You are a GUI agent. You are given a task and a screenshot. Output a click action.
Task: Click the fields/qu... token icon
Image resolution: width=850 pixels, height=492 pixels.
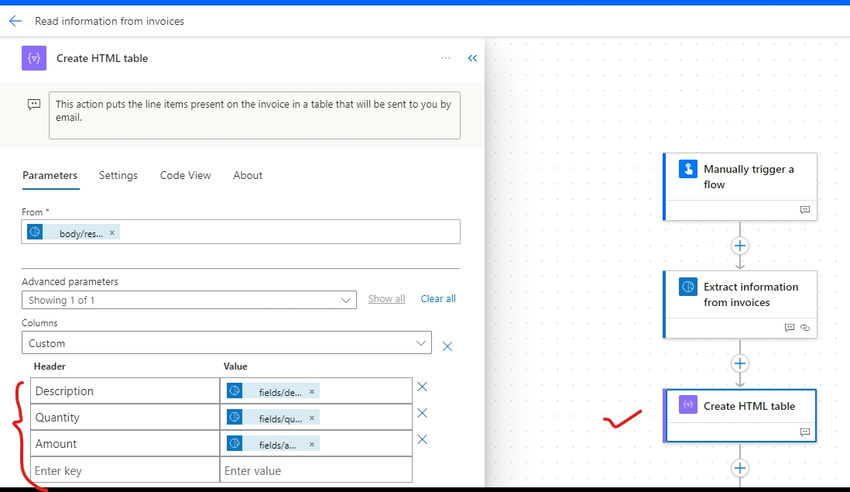point(234,417)
